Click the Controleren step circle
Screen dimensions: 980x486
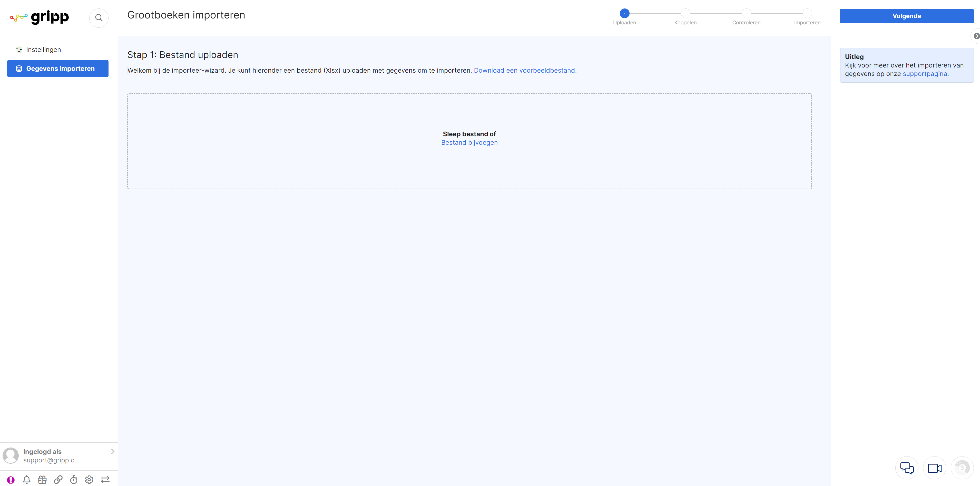click(x=746, y=13)
